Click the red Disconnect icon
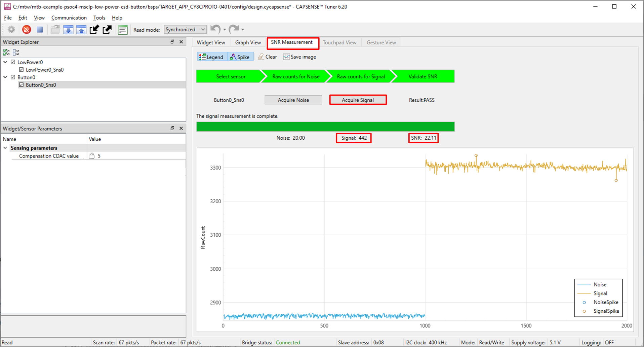The height and width of the screenshot is (347, 644). coord(27,30)
